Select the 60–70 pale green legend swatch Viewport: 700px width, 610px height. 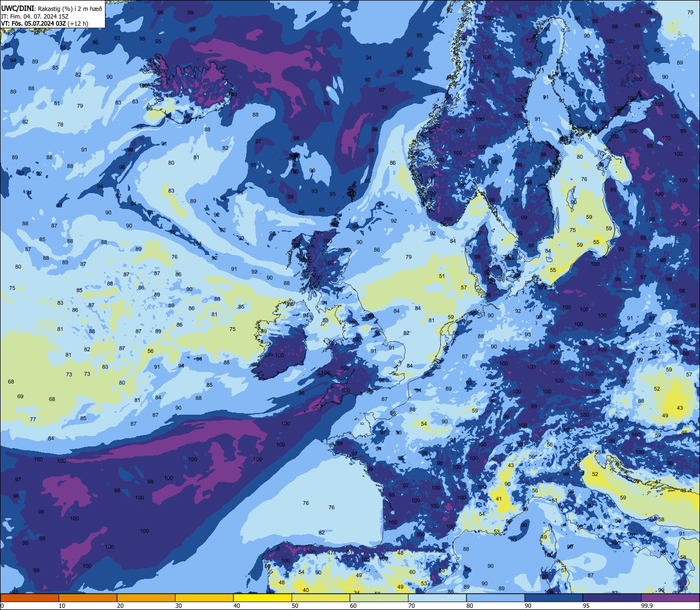tap(379, 597)
